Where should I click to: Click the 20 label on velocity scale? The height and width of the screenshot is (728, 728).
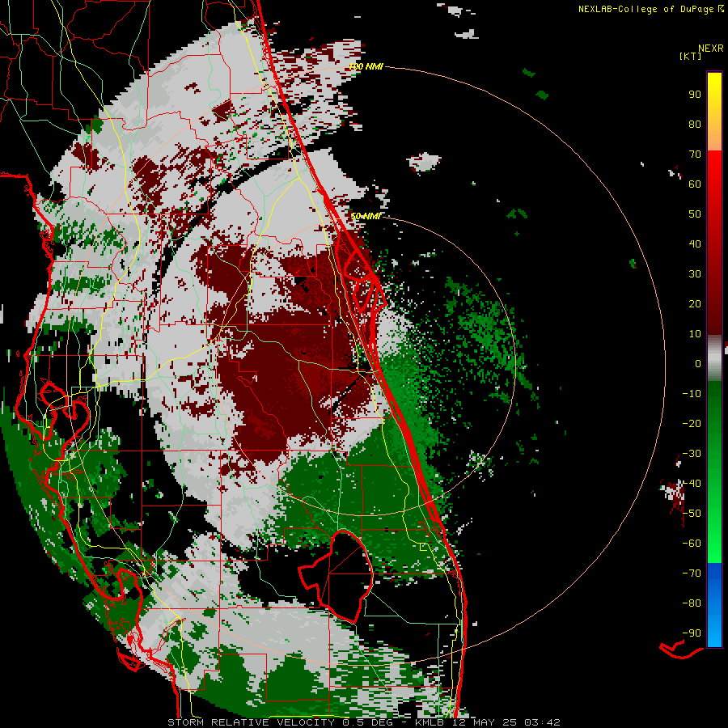click(695, 303)
